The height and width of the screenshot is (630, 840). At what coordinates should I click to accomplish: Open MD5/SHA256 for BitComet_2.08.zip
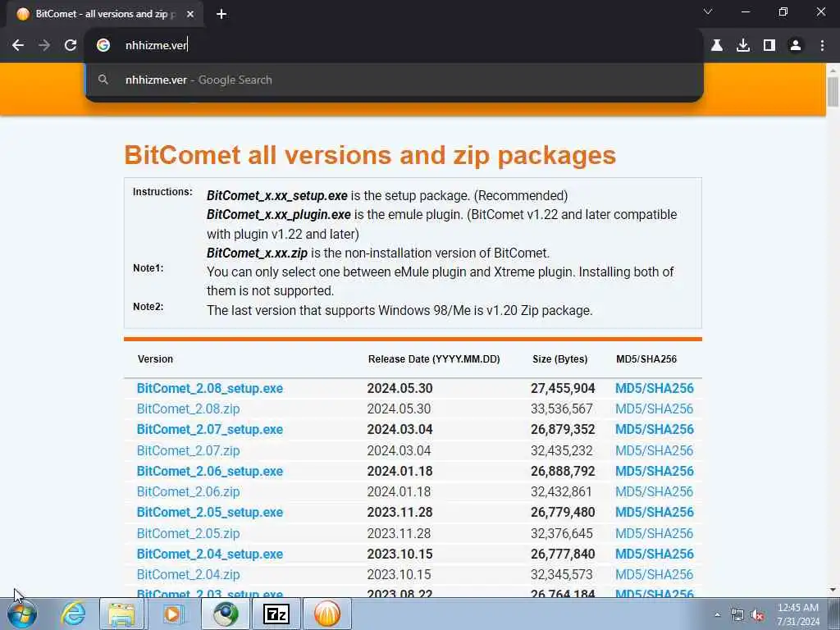pos(654,409)
